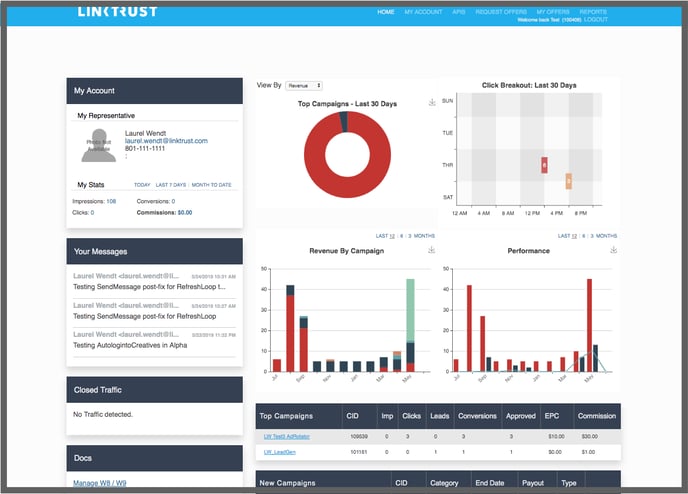Show Month To Date stats
The height and width of the screenshot is (494, 688).
coord(211,185)
